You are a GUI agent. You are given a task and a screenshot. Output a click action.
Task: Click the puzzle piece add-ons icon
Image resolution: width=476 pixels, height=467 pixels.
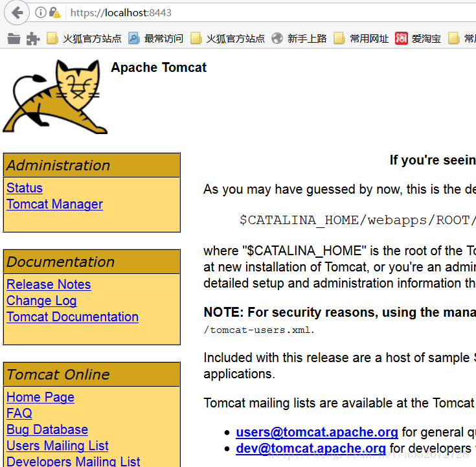(x=33, y=39)
